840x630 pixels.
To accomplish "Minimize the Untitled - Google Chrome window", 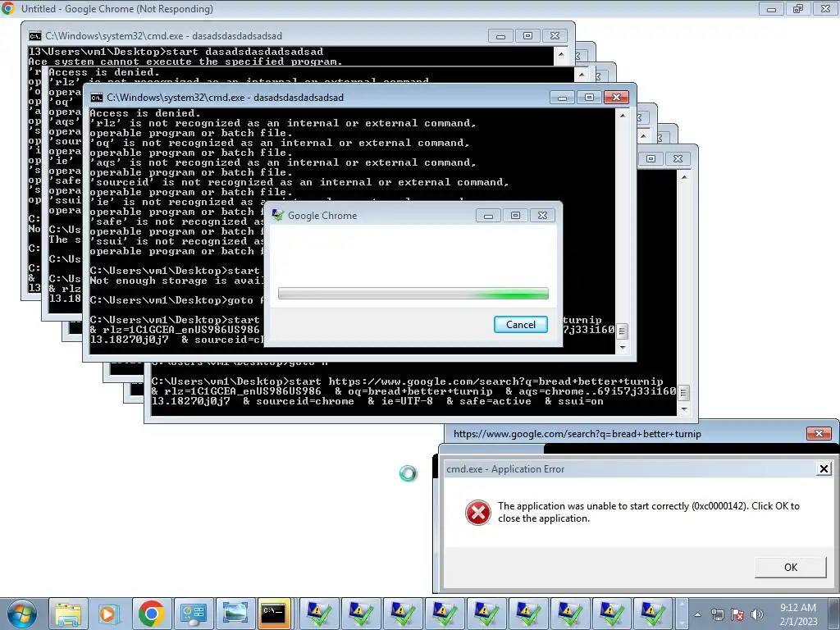I will click(x=771, y=9).
